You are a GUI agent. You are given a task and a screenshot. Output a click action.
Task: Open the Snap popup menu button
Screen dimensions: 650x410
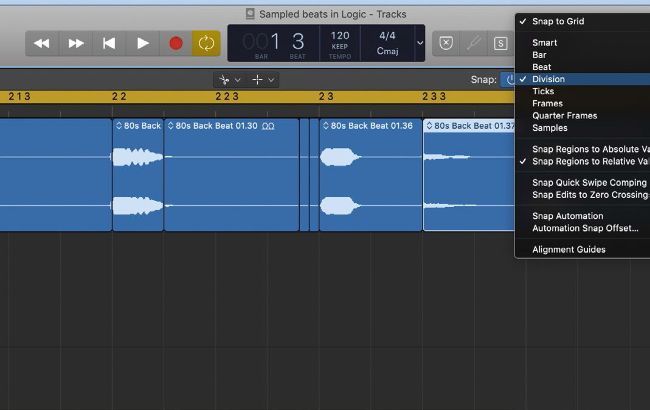coord(508,79)
